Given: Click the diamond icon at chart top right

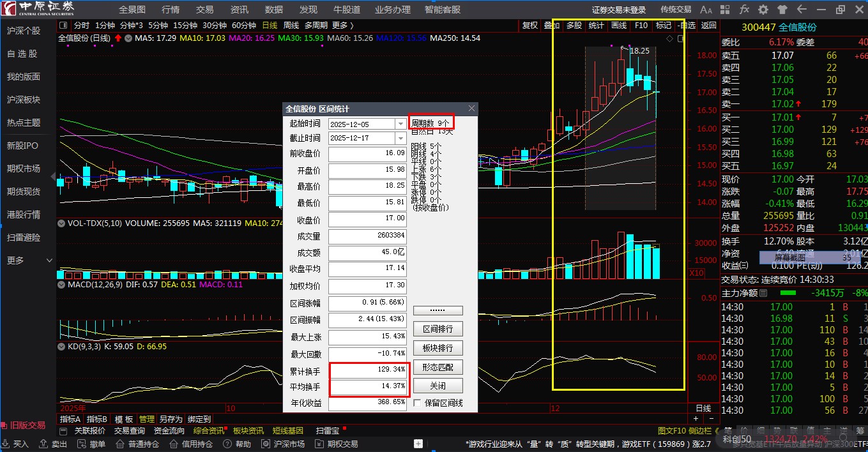Looking at the screenshot, I should coord(669,39).
